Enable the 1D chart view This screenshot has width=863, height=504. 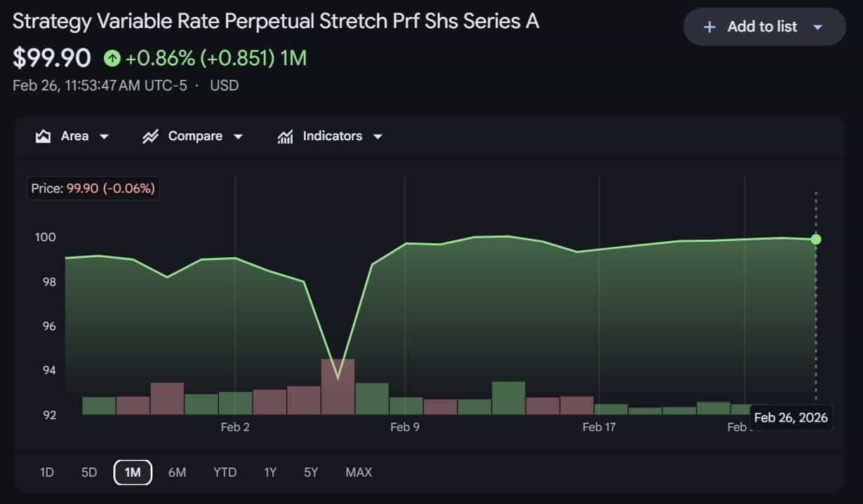tap(46, 472)
